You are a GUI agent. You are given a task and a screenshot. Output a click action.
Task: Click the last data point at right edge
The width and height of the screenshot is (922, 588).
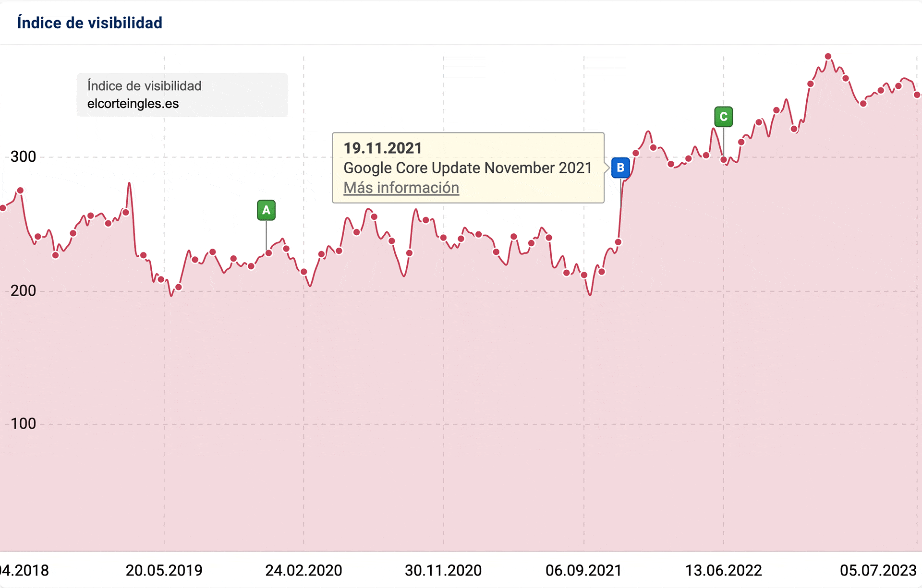point(917,95)
